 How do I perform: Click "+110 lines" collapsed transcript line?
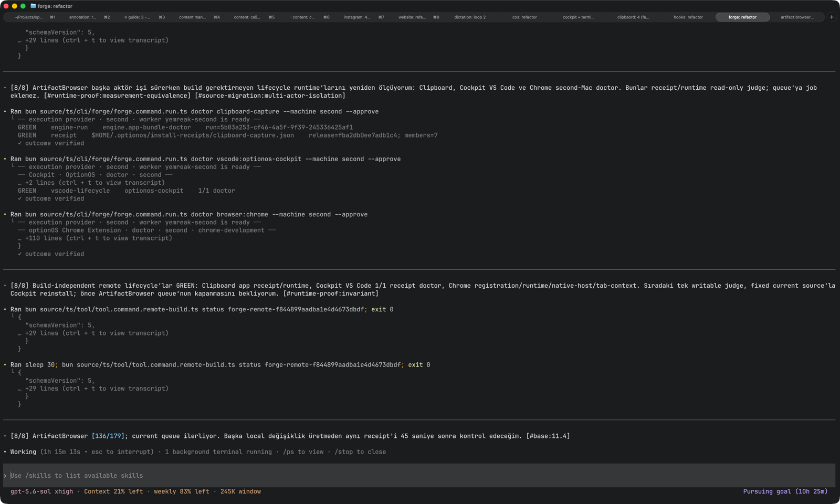(95, 238)
